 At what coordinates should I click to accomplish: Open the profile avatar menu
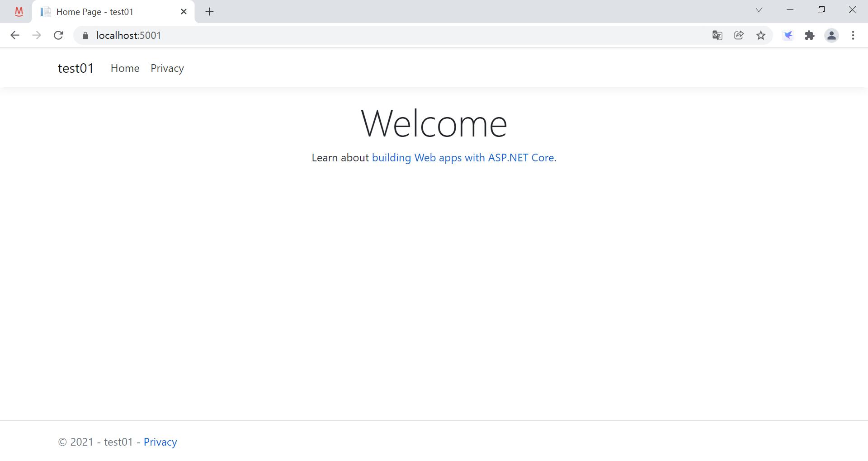tap(831, 35)
